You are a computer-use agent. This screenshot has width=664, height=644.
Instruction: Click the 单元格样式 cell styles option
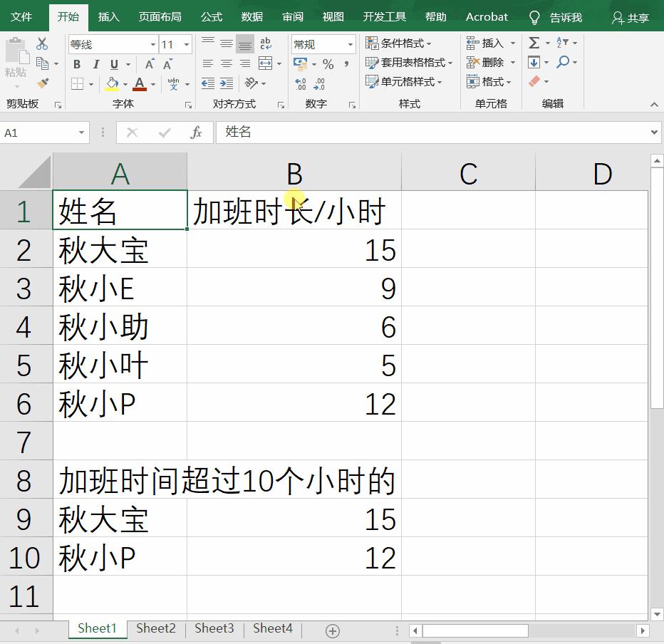tap(407, 81)
